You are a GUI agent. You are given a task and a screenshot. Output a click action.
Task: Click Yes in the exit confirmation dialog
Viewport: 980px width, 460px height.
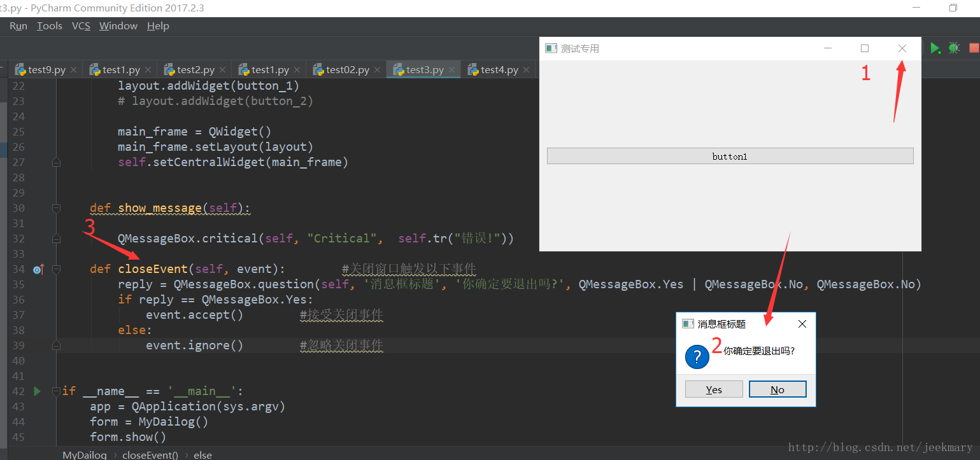(x=714, y=389)
